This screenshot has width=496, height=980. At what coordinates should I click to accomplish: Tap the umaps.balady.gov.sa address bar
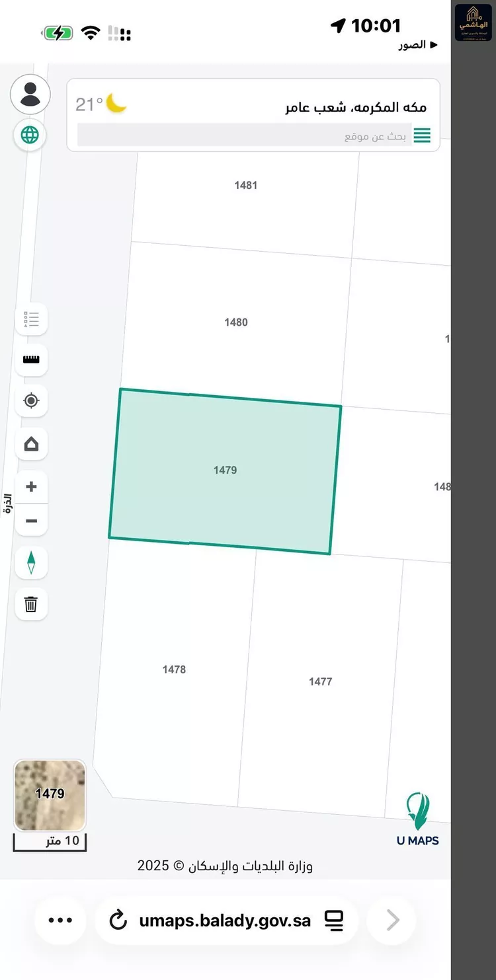pyautogui.click(x=225, y=921)
